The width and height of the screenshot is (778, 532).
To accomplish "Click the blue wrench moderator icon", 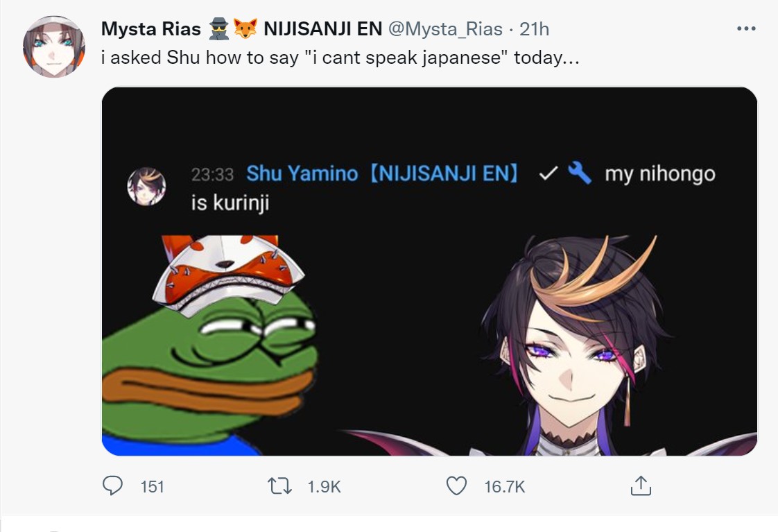I will coord(580,173).
